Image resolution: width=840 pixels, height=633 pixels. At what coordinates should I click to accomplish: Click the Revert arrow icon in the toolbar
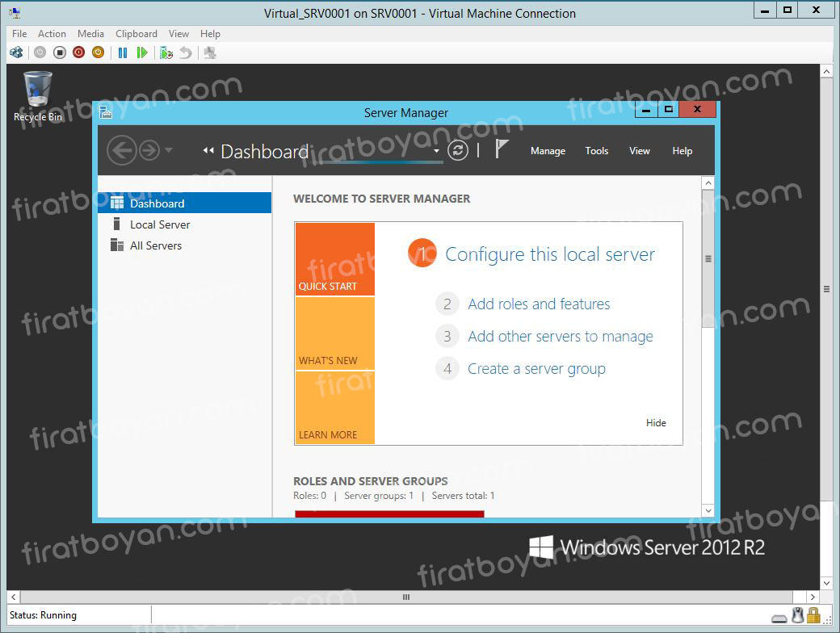pyautogui.click(x=185, y=52)
